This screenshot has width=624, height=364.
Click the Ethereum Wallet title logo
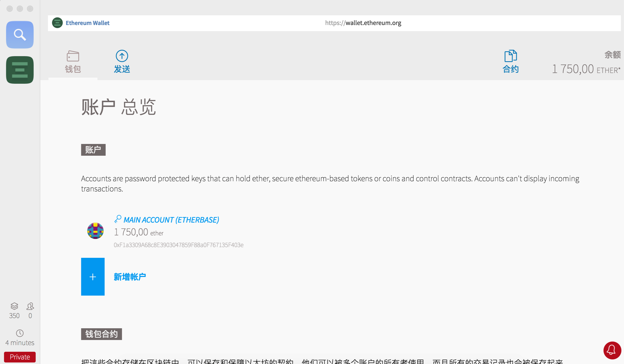pos(57,23)
